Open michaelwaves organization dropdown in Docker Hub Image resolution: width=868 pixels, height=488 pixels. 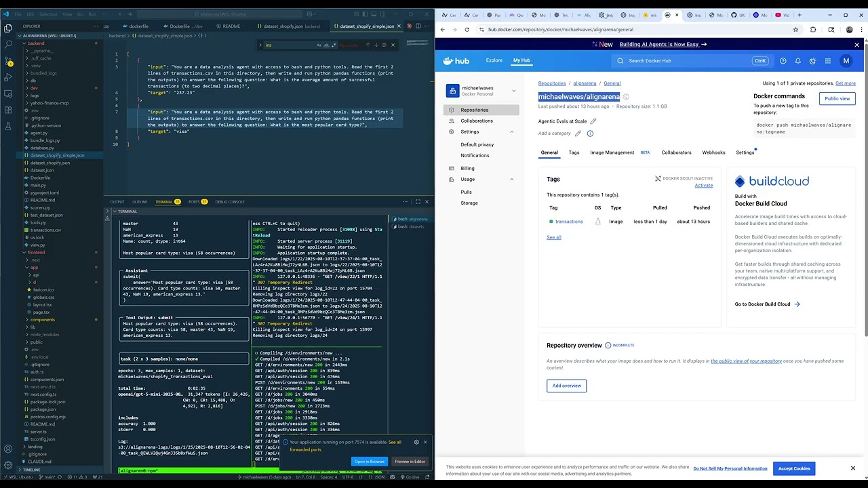coord(513,91)
